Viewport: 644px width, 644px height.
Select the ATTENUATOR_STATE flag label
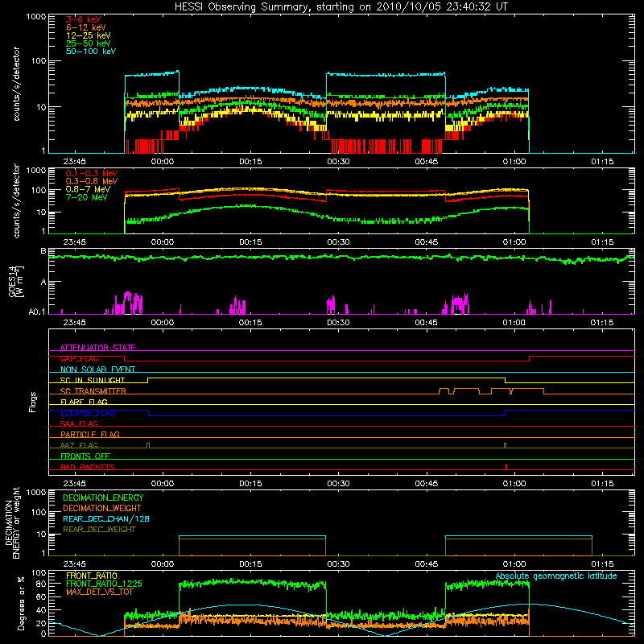point(97,348)
